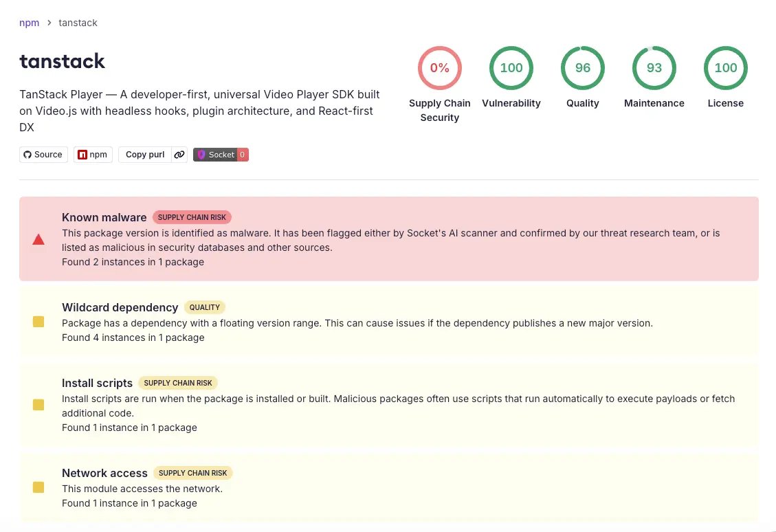Open the Wildcard dependency alert heading
776x532 pixels.
(x=120, y=307)
